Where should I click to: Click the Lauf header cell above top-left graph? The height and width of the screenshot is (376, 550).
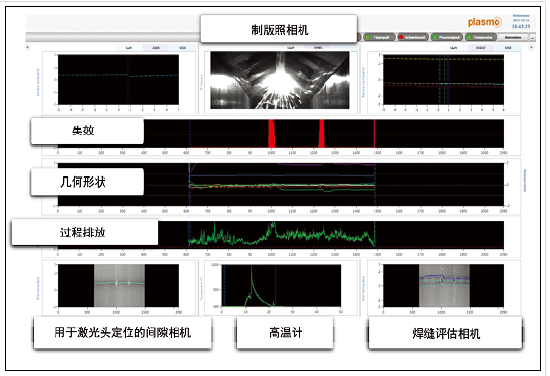coord(129,48)
